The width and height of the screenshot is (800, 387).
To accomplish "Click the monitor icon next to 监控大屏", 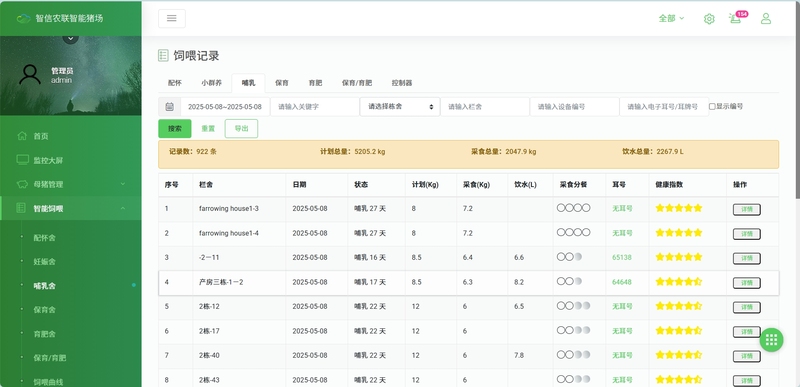I will pos(22,160).
